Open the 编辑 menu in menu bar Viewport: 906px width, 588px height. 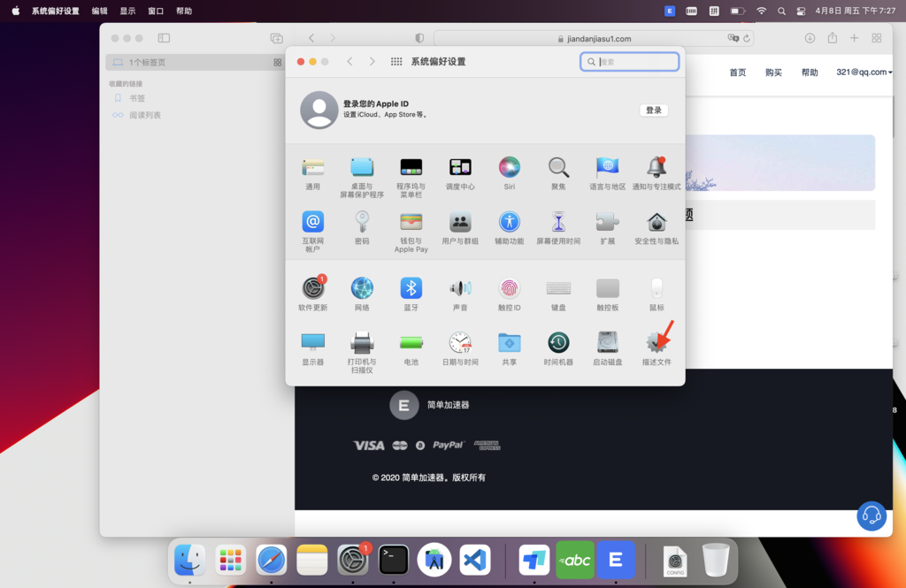99,11
